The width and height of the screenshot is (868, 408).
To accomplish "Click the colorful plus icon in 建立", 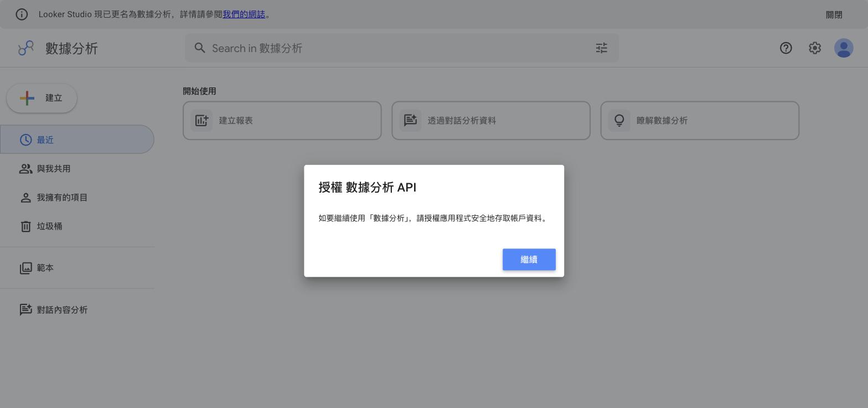I will 27,98.
